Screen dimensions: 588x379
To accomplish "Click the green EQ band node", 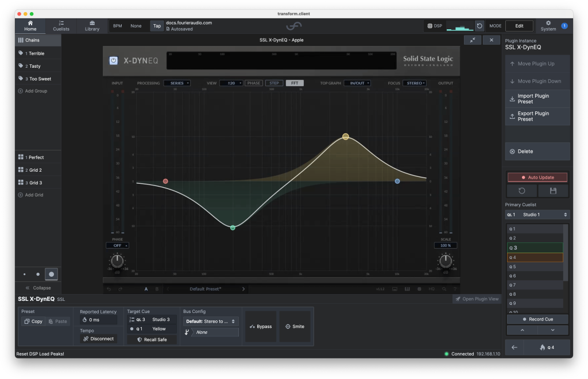I will tap(233, 228).
